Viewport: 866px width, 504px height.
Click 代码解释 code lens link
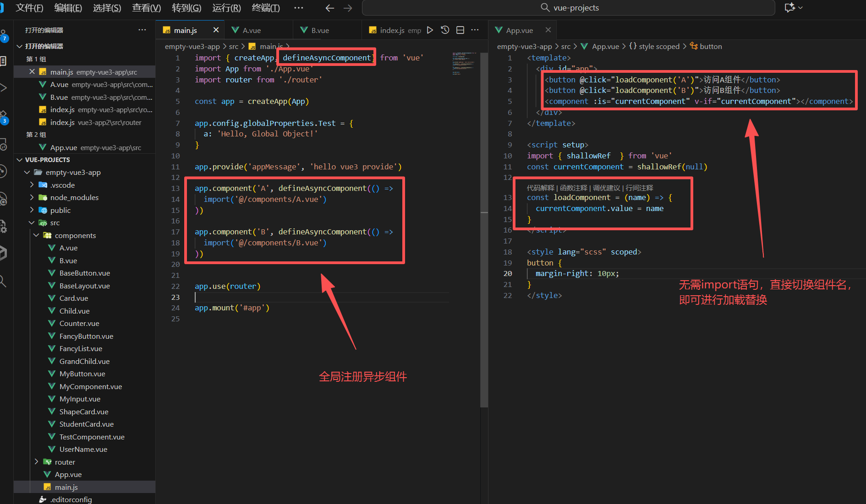541,188
